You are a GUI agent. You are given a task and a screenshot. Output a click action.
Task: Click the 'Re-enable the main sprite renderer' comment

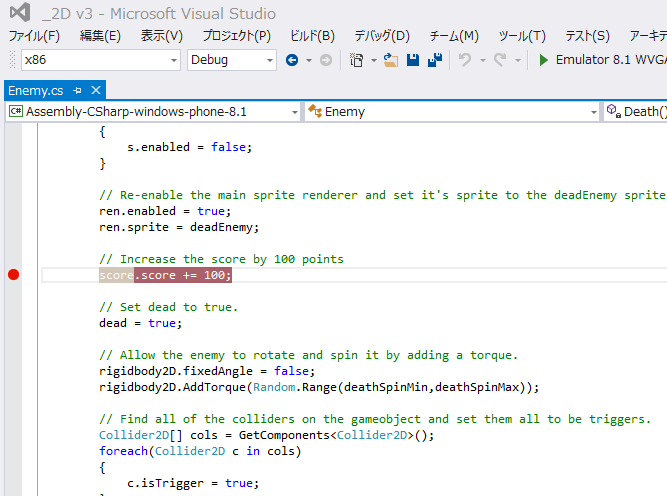tap(382, 195)
